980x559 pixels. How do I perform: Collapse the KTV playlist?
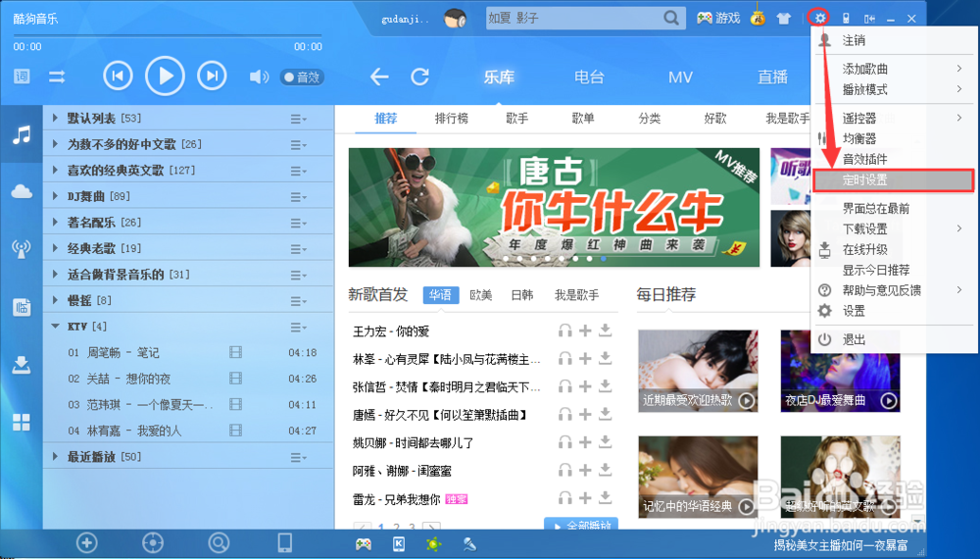(x=55, y=327)
